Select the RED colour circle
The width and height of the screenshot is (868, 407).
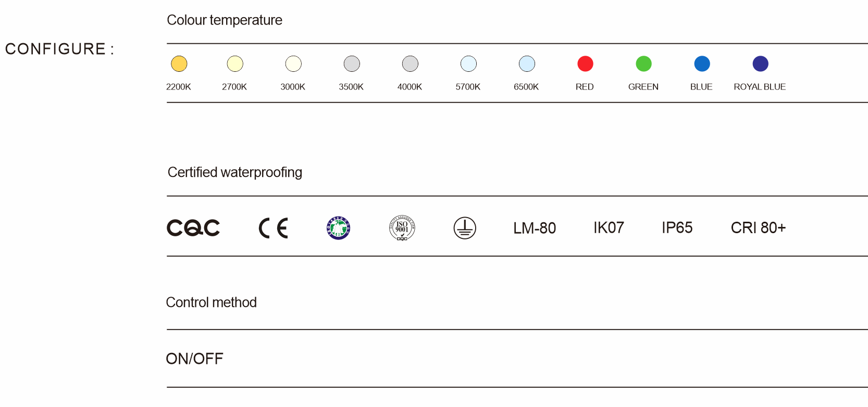[585, 63]
